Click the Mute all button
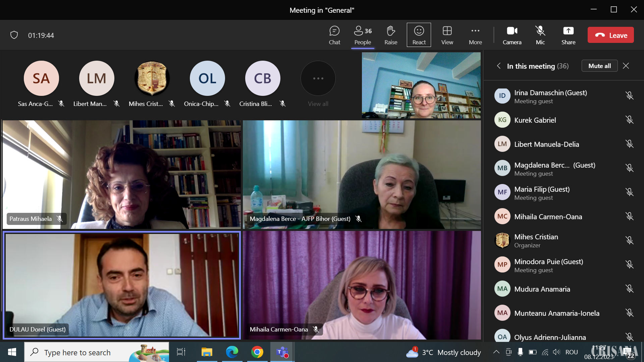Viewport: 644px width, 362px height. (x=599, y=66)
